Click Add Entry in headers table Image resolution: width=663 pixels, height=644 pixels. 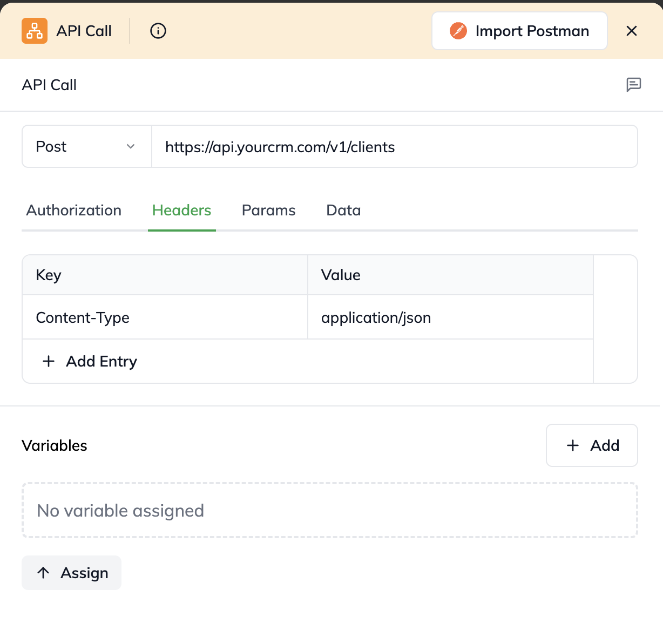coord(102,361)
